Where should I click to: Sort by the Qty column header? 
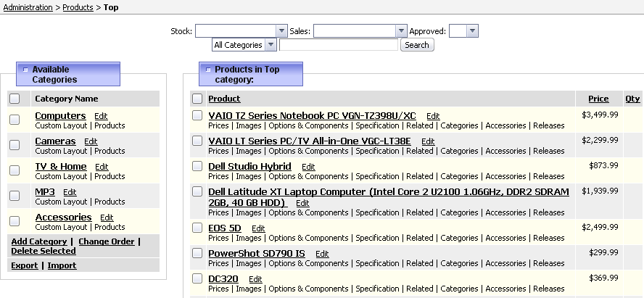[632, 99]
